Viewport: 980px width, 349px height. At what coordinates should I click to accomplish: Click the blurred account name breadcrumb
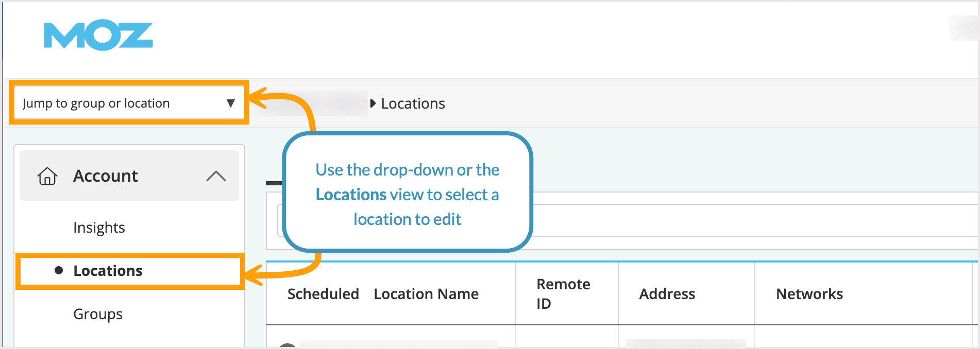(x=314, y=103)
